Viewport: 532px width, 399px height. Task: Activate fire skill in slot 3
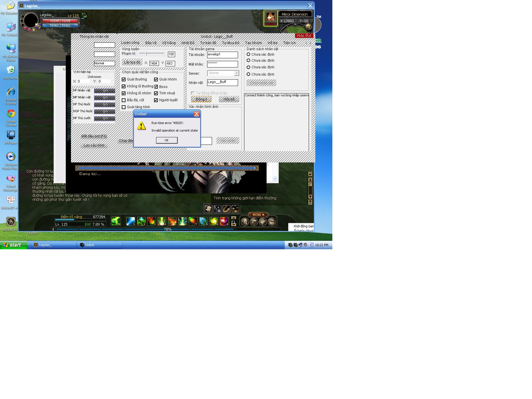click(151, 221)
